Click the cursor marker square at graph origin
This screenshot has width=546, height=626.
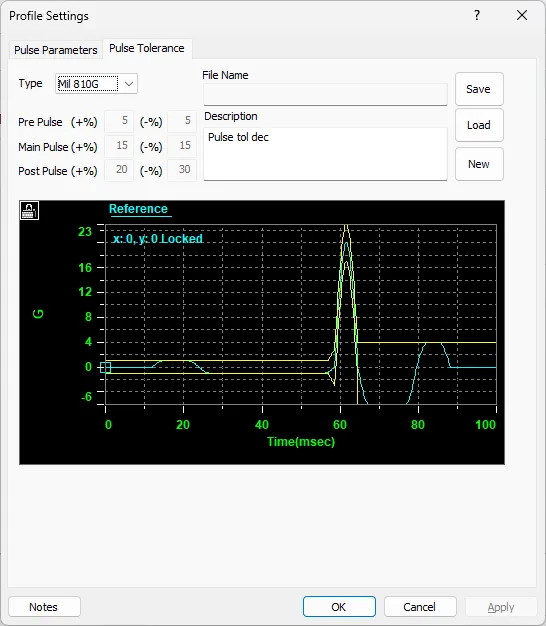pos(105,367)
